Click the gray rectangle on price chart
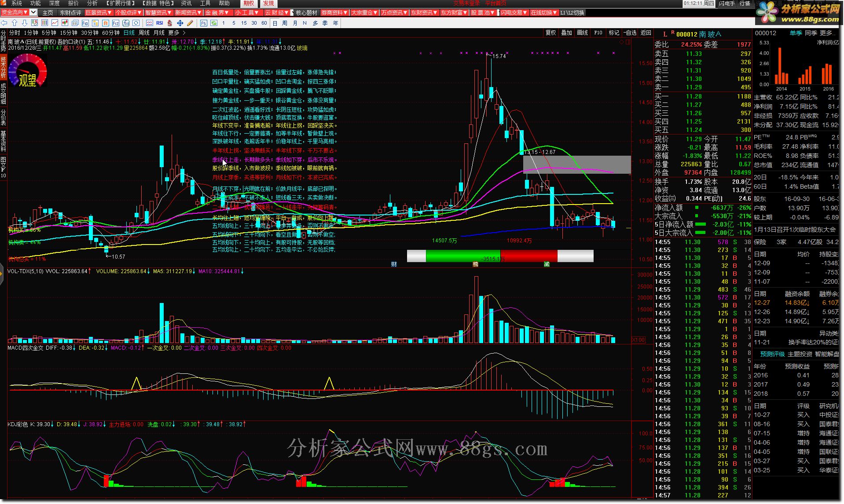Viewport: 844px width, 504px height. (577, 164)
